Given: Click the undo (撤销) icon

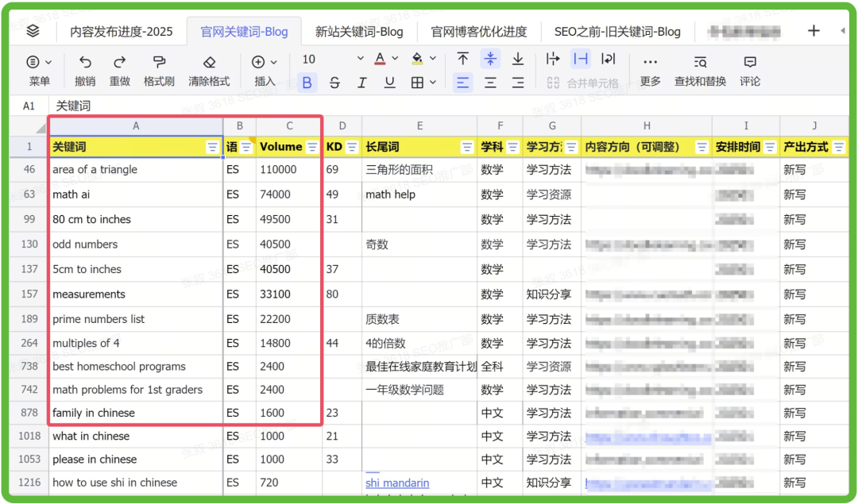Looking at the screenshot, I should 85,62.
